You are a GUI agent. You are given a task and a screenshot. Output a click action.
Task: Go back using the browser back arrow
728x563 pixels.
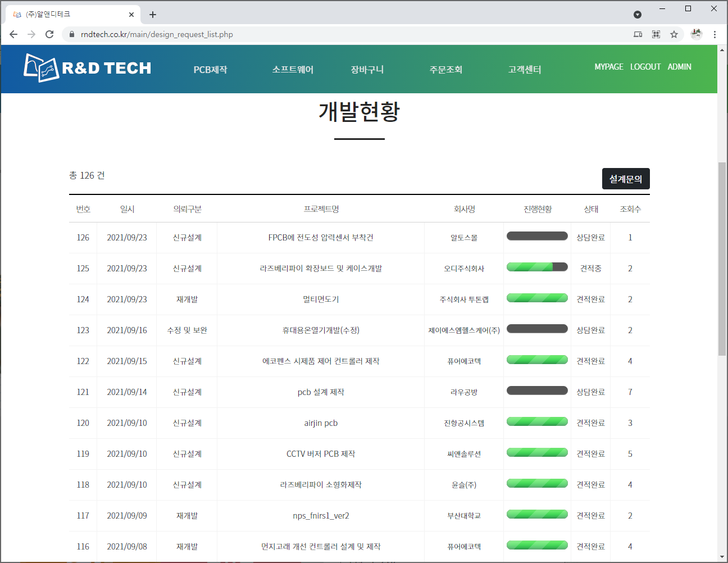[x=13, y=34]
